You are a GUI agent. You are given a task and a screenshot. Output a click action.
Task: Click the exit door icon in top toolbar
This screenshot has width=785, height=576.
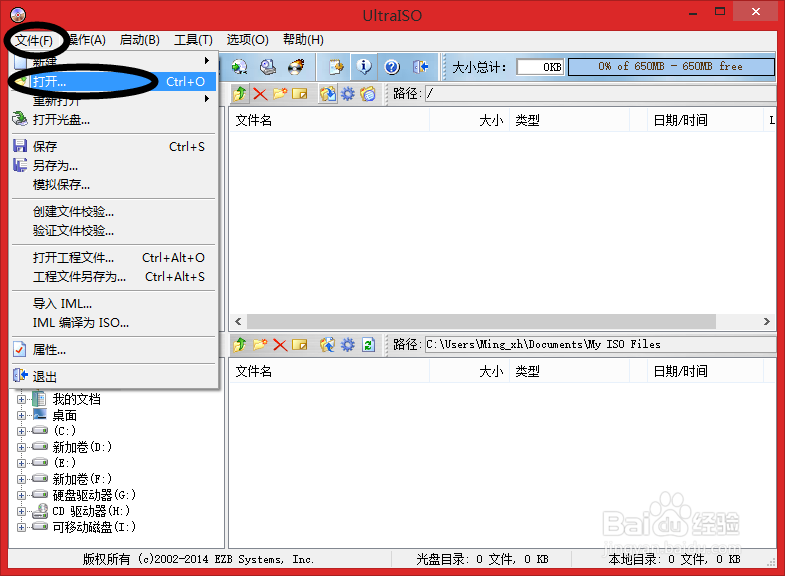420,67
